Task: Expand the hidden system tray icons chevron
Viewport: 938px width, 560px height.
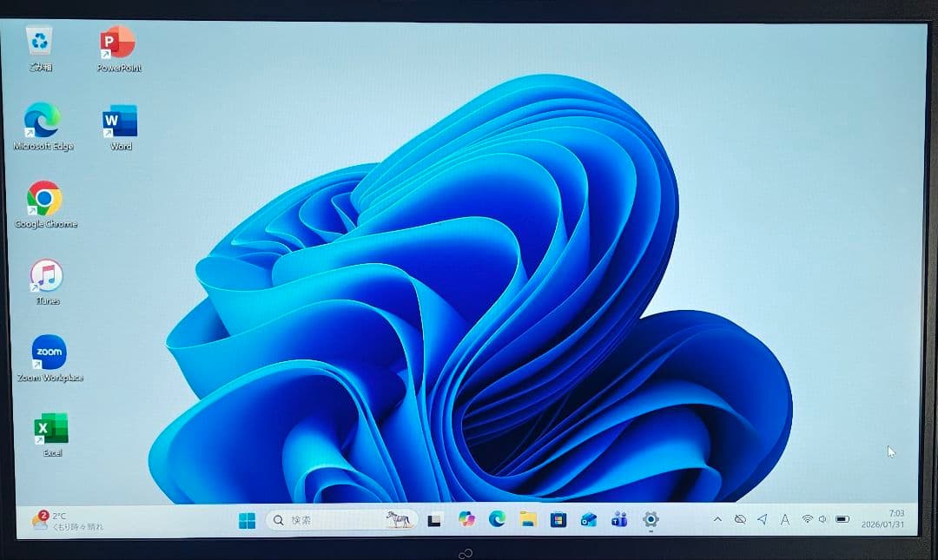Action: pyautogui.click(x=717, y=519)
